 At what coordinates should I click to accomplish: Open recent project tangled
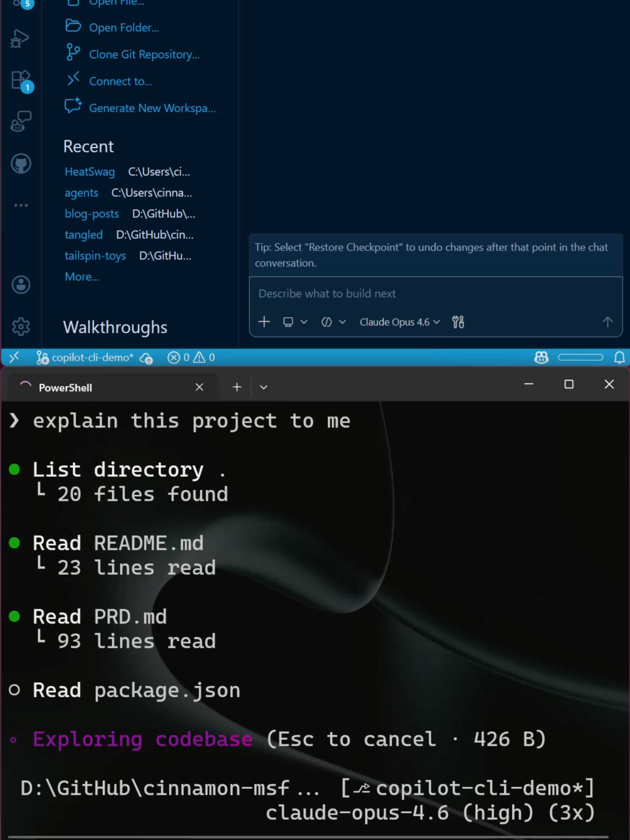click(x=84, y=235)
